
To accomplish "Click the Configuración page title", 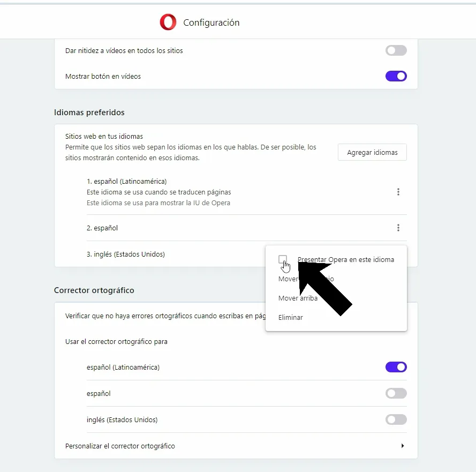I will (x=211, y=23).
